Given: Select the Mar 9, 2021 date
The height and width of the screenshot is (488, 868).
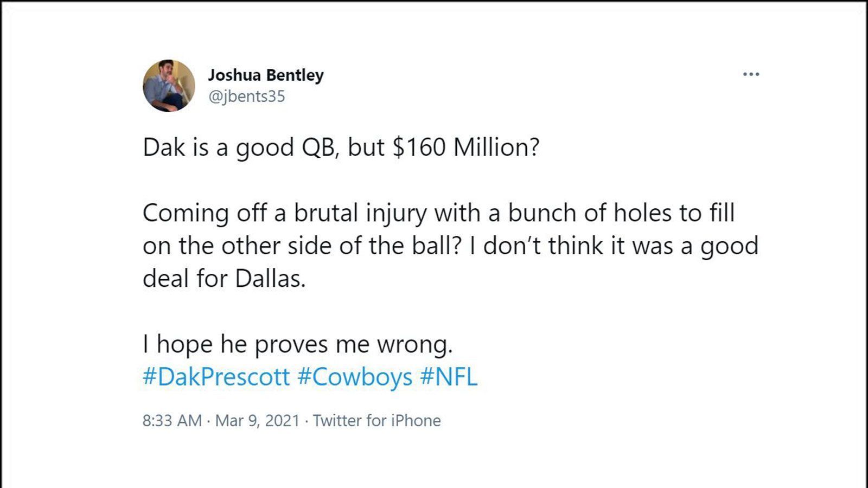Looking at the screenshot, I should coord(257,421).
